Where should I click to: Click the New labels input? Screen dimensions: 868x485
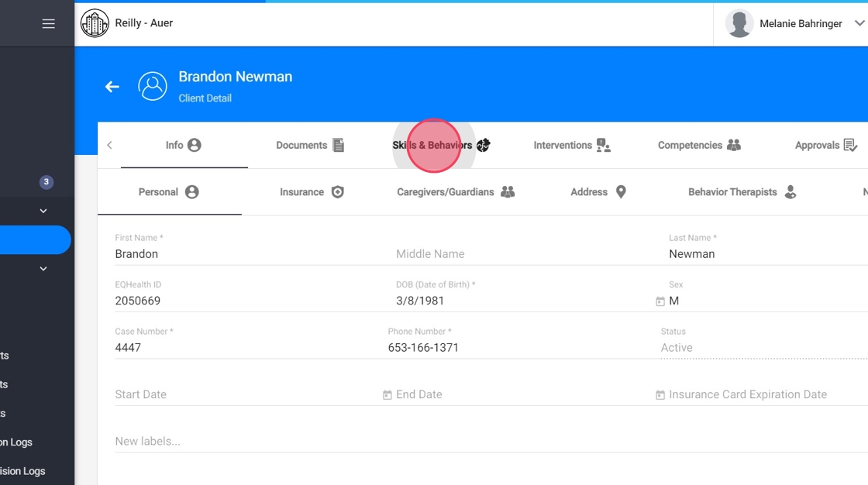[491, 442]
